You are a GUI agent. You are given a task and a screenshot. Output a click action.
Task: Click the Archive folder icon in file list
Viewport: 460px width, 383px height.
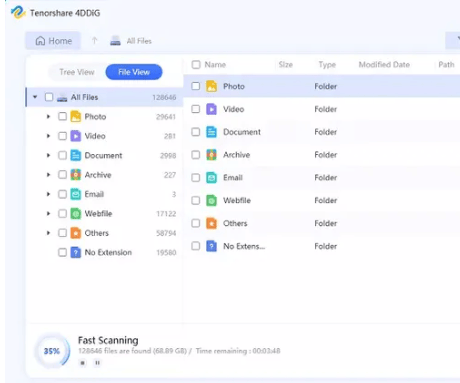point(211,155)
